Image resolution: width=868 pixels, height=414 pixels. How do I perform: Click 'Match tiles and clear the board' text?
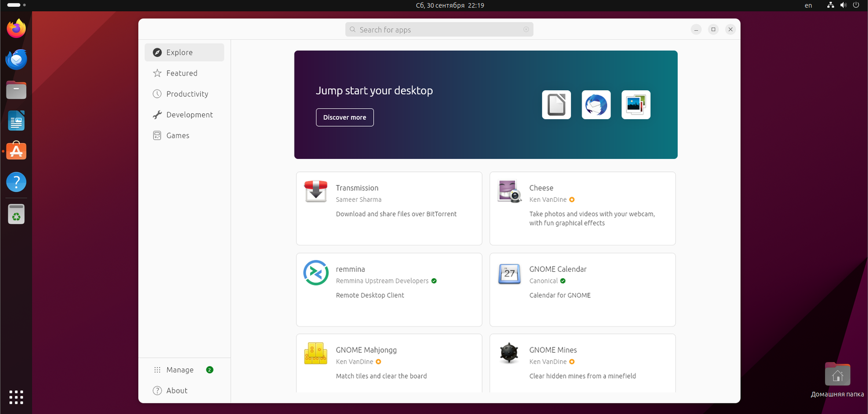[381, 376]
